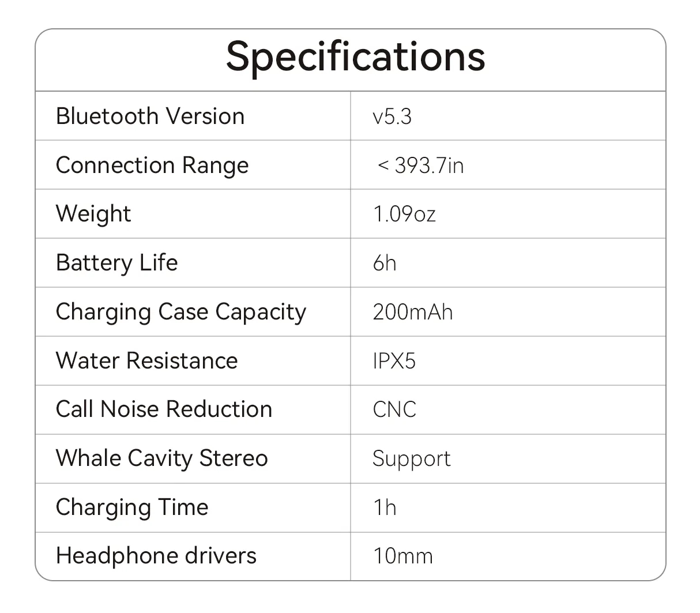Click the 200mAh capacity value

tap(412, 312)
